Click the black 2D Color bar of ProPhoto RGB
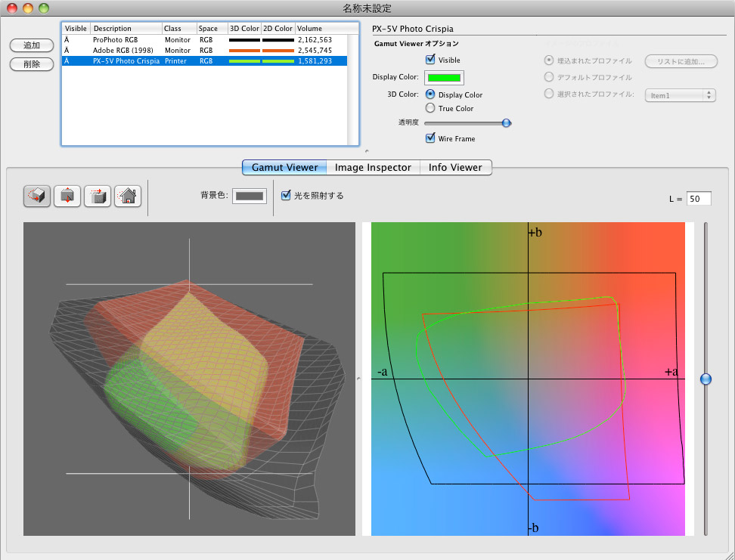 [278, 40]
